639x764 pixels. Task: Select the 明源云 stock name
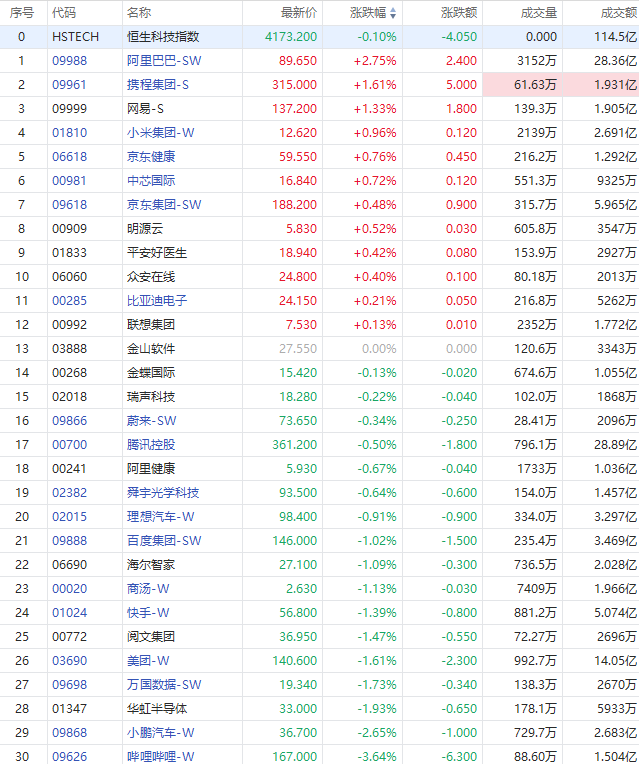tap(145, 229)
